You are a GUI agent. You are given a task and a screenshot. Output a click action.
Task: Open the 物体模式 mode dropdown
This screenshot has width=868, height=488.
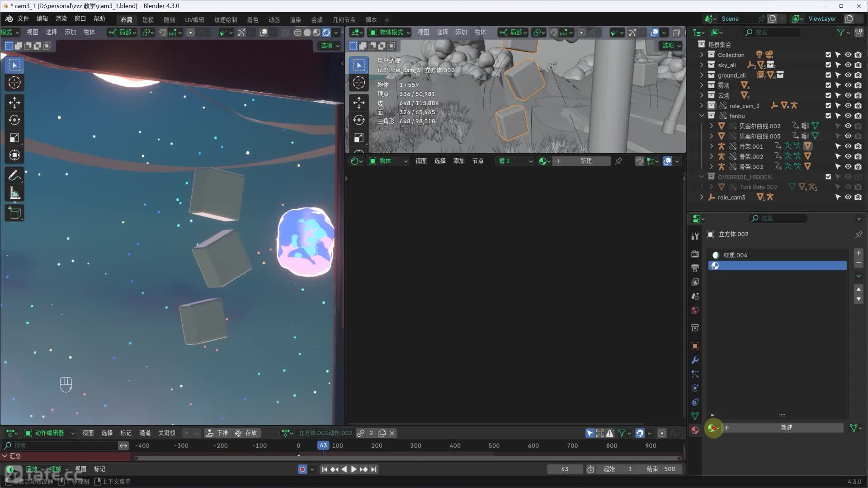coord(390,32)
